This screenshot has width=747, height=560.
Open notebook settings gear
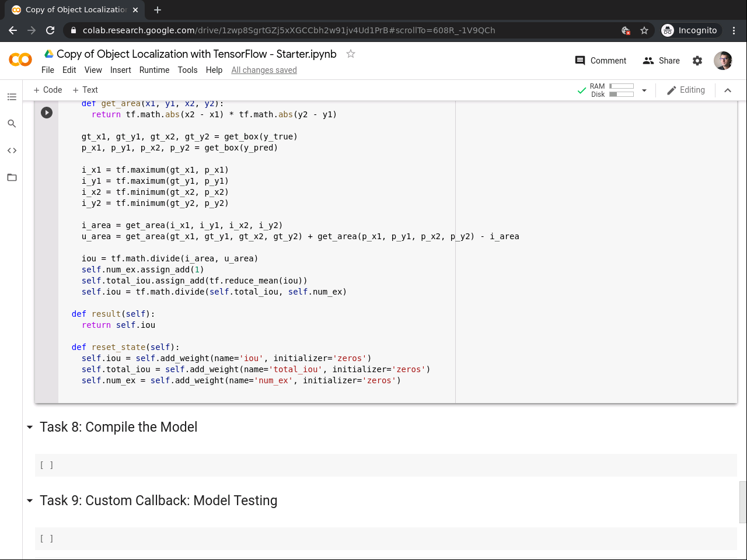(697, 61)
